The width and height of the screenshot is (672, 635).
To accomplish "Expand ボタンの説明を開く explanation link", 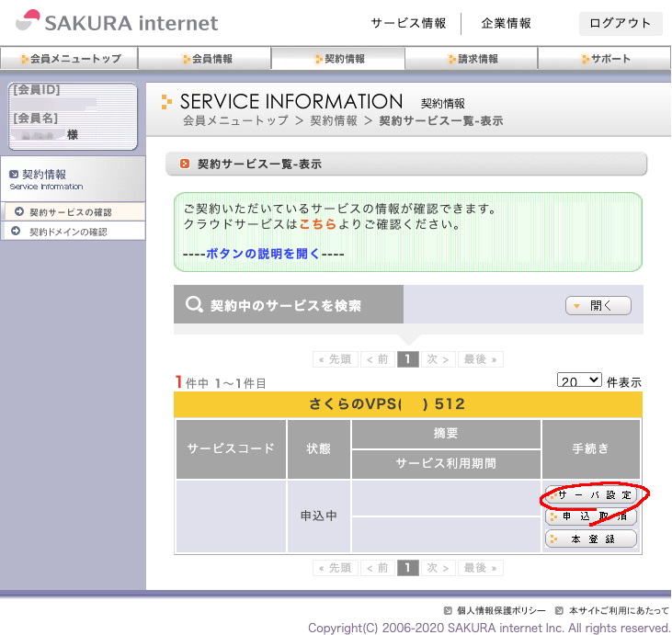I will click(262, 254).
